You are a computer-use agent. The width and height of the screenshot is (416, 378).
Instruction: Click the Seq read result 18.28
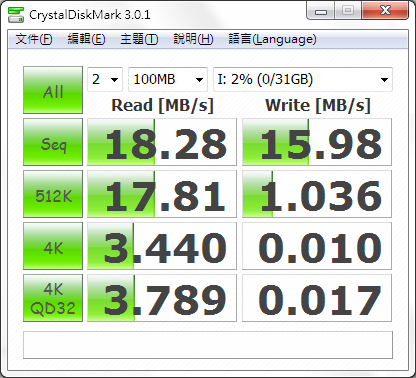(x=162, y=142)
